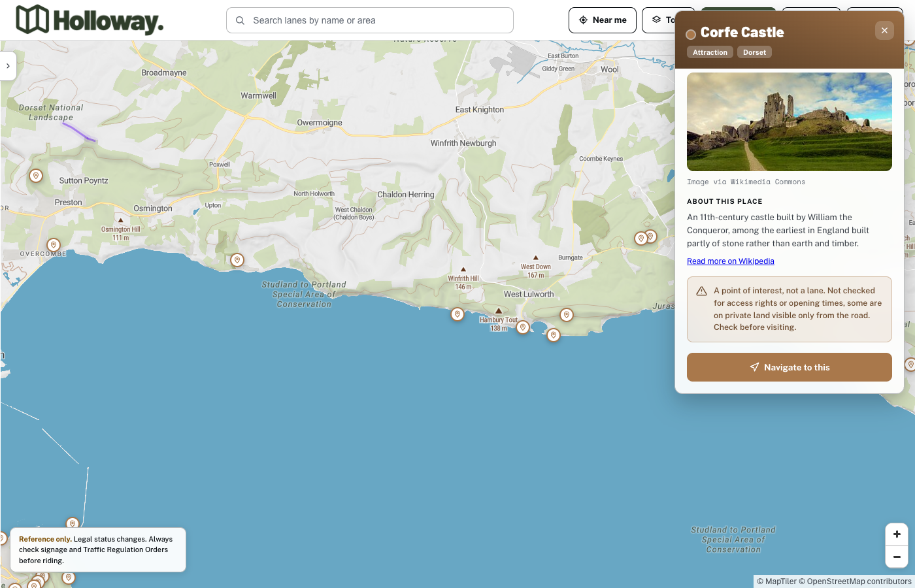915x588 pixels.
Task: Click the Attraction tag
Action: click(x=710, y=52)
